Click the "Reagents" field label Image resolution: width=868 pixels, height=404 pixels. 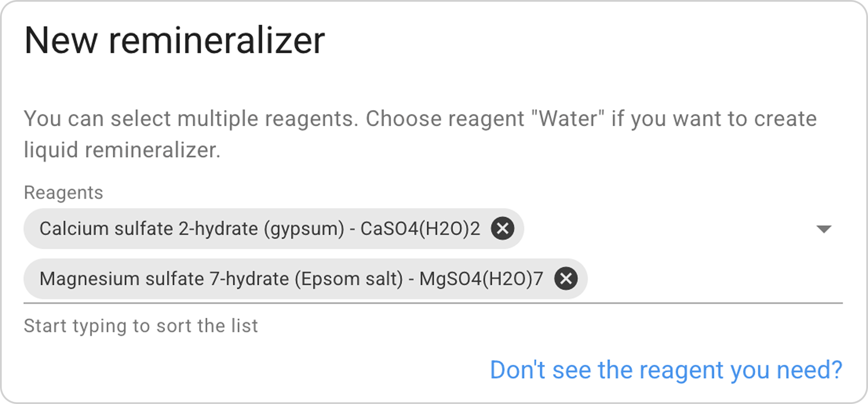[x=63, y=192]
